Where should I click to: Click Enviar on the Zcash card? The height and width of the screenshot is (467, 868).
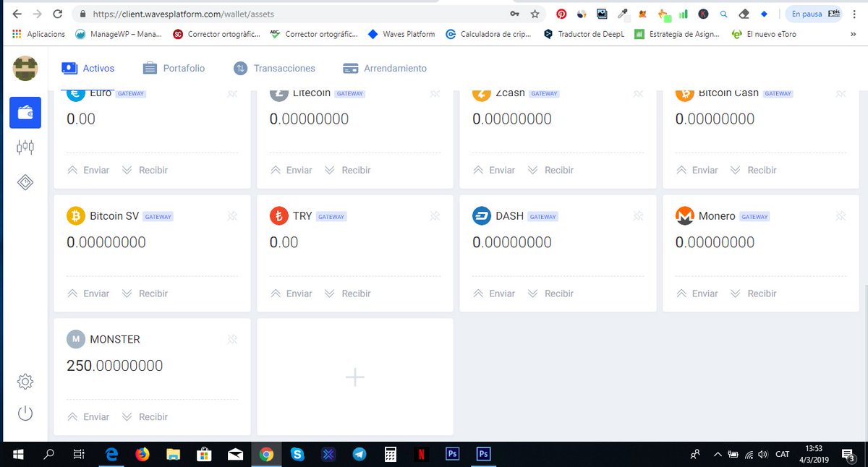point(494,170)
